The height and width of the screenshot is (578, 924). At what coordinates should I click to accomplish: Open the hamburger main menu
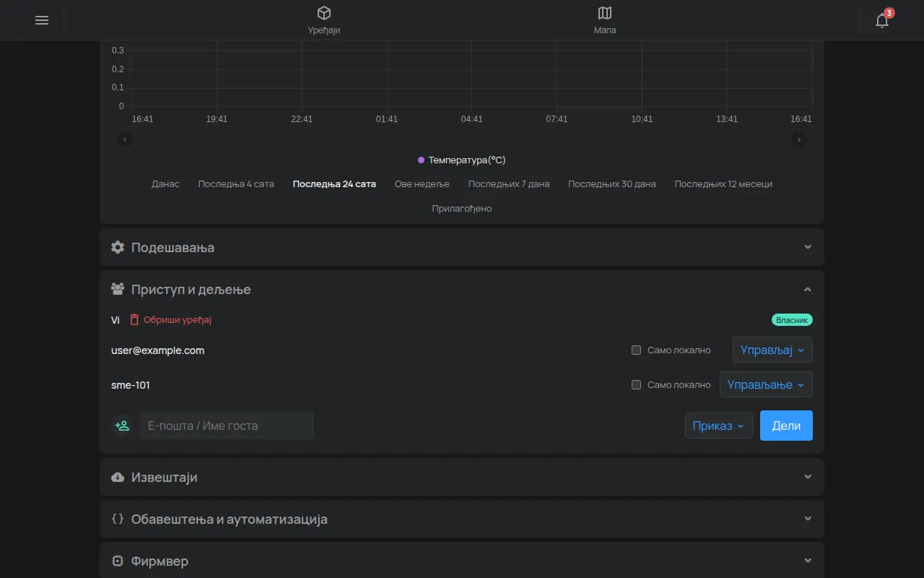click(42, 20)
